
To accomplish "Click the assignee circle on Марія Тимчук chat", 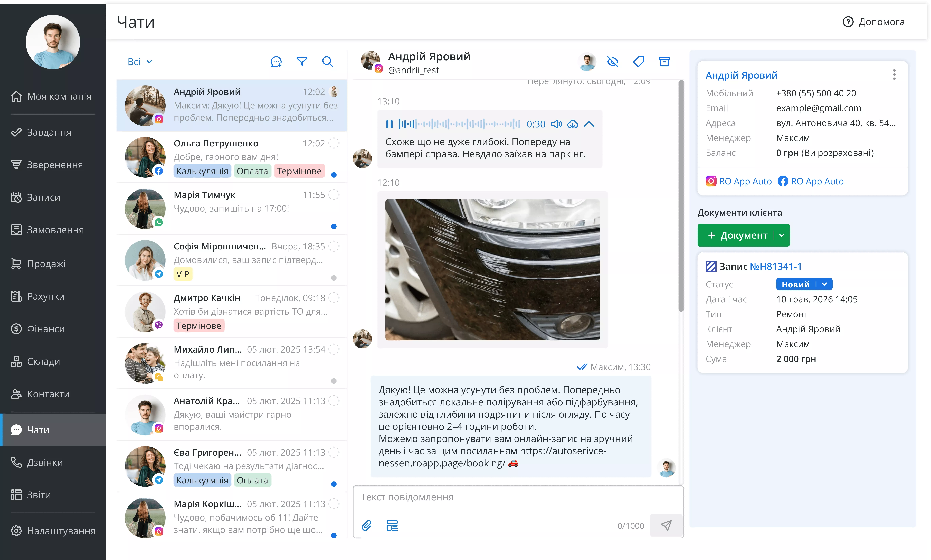I will (x=334, y=195).
